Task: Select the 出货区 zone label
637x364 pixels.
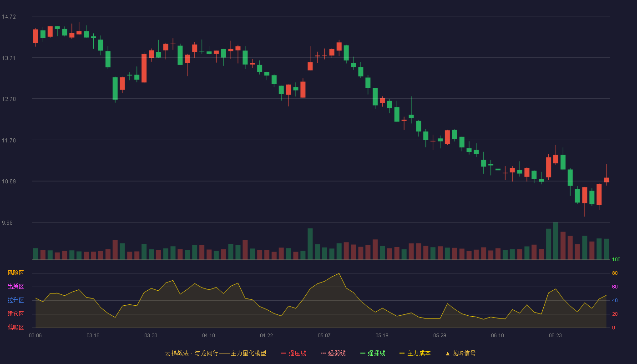Action: [15, 287]
